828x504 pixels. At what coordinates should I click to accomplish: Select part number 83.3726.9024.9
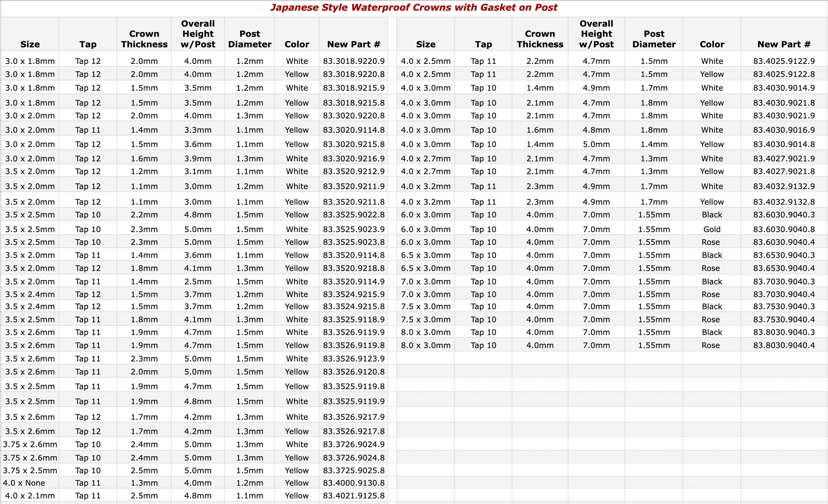click(x=354, y=444)
